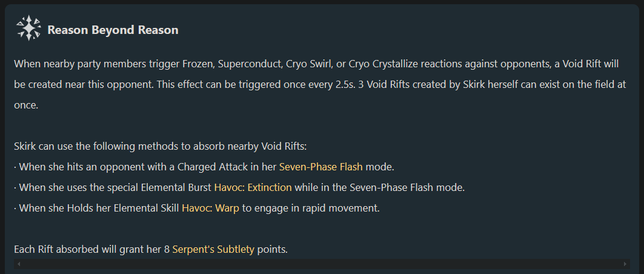Image resolution: width=644 pixels, height=274 pixels.
Task: Follow the Havoc: Warp skill link
Action: point(210,209)
